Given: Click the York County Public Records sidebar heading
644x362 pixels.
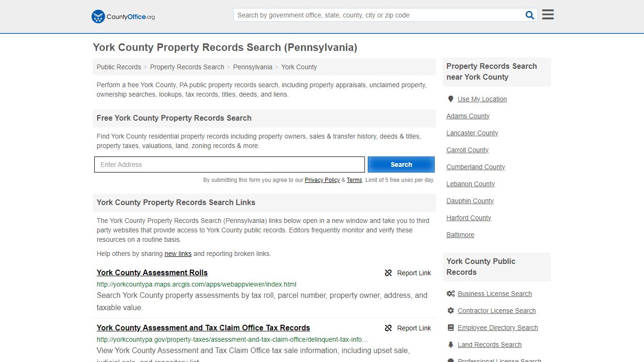Looking at the screenshot, I should 481,267.
